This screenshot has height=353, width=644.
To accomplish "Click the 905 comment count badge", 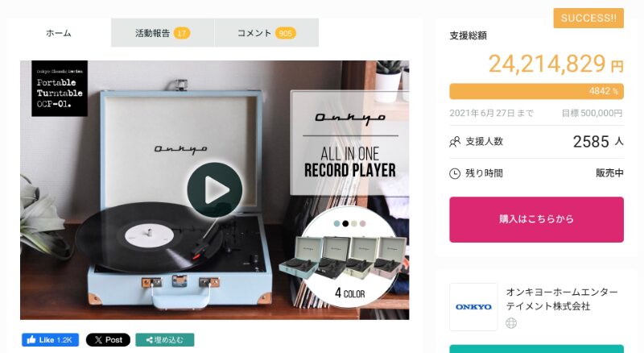I will [x=286, y=33].
